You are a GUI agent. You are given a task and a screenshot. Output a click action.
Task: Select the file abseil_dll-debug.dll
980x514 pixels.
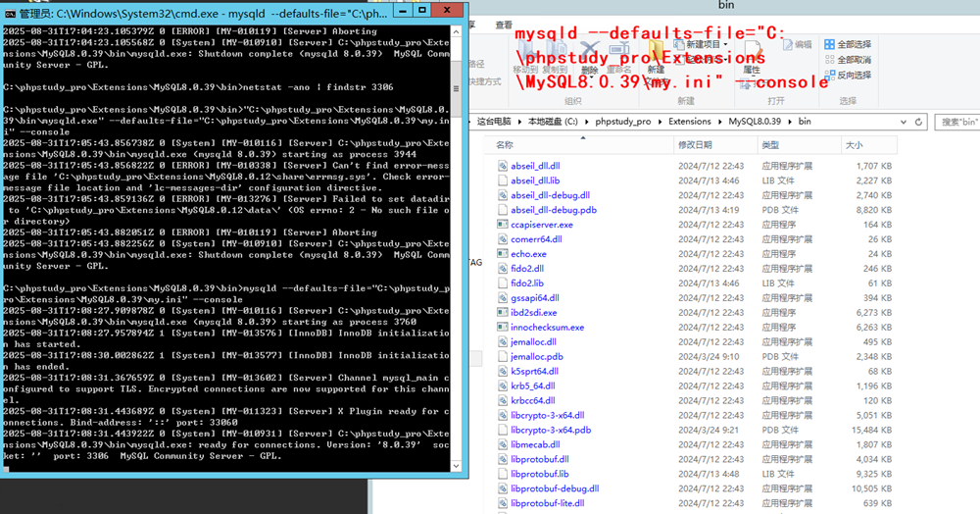coord(550,195)
